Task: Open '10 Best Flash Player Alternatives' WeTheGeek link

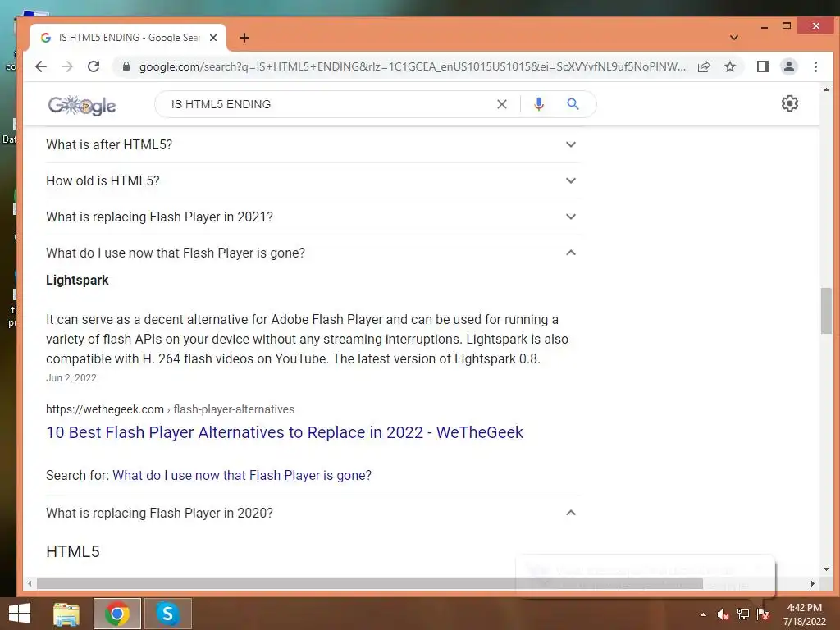Action: [x=285, y=432]
